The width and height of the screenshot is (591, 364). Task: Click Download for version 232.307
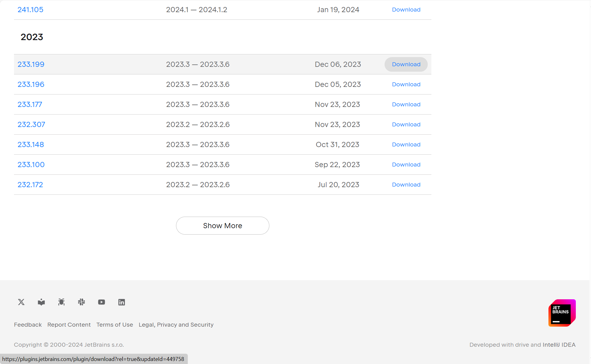pyautogui.click(x=406, y=125)
